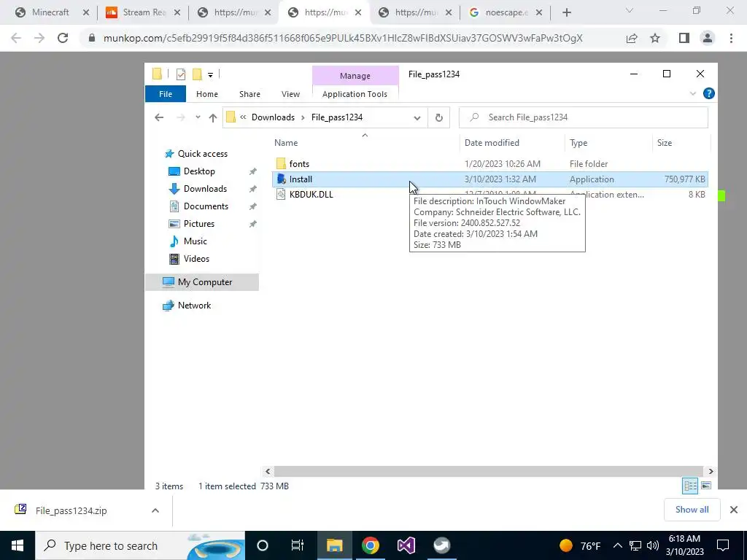The width and height of the screenshot is (747, 560).
Task: Open the notification center icon
Action: [723, 545]
